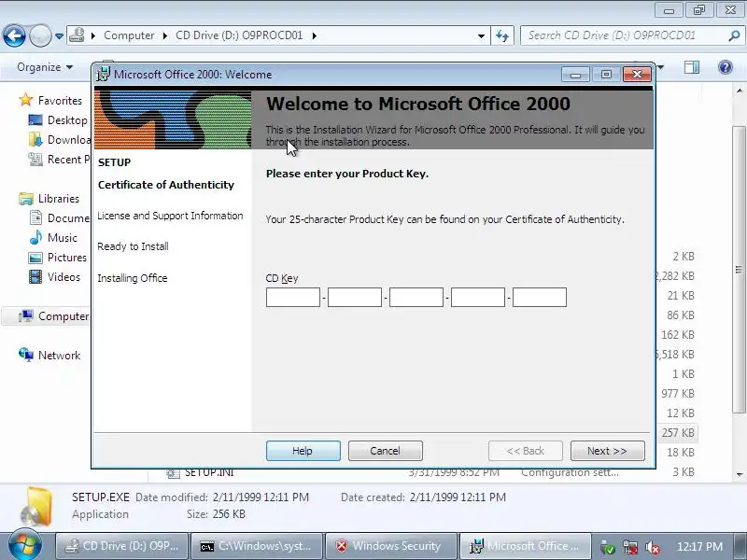Click the scroll down arrow in file list
Viewport: 747px width, 560px height.
pyautogui.click(x=740, y=474)
